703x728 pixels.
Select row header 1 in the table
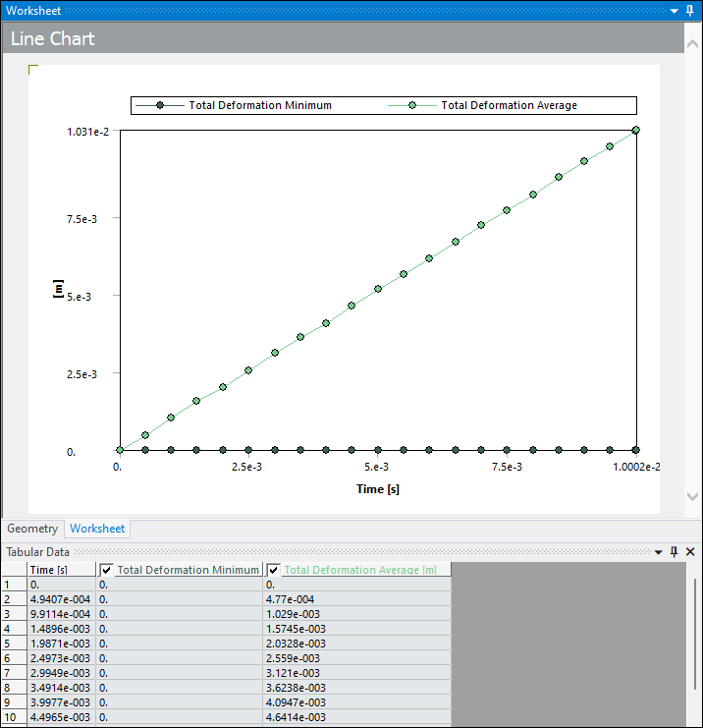(15, 585)
